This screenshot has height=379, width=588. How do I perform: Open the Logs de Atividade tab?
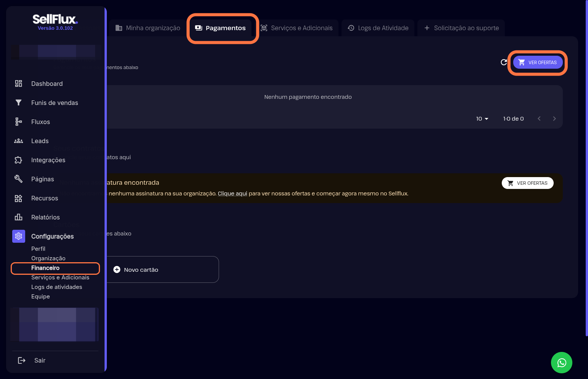click(378, 28)
